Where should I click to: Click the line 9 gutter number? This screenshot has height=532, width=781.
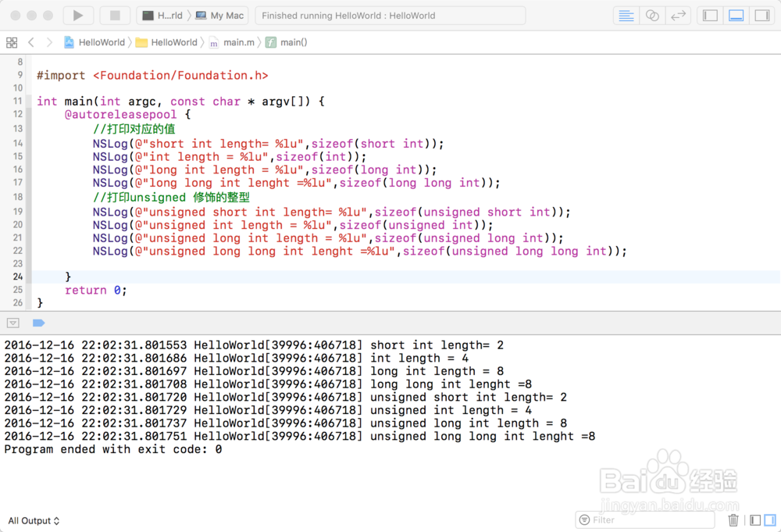tap(20, 75)
